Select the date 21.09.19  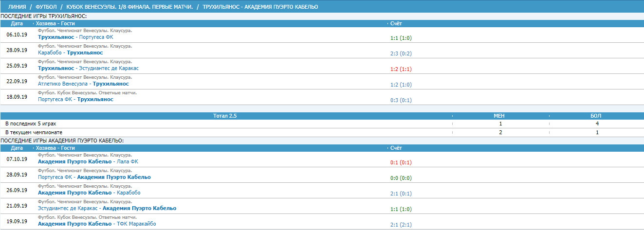click(17, 206)
